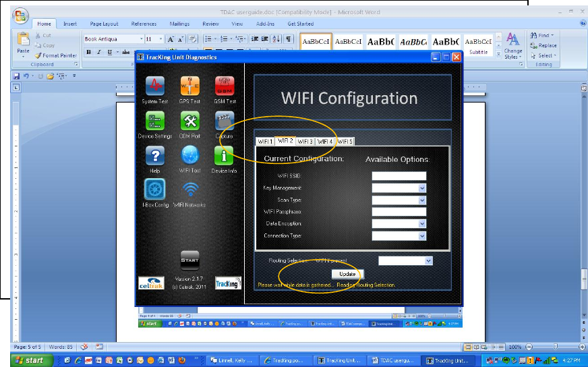Click the Paste icon in Word
588x367 pixels.
click(23, 39)
